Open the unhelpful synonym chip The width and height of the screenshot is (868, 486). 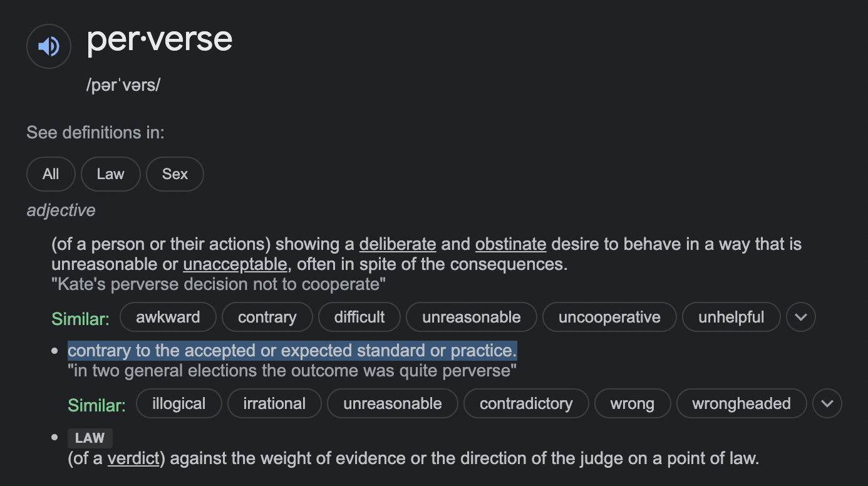tap(731, 317)
